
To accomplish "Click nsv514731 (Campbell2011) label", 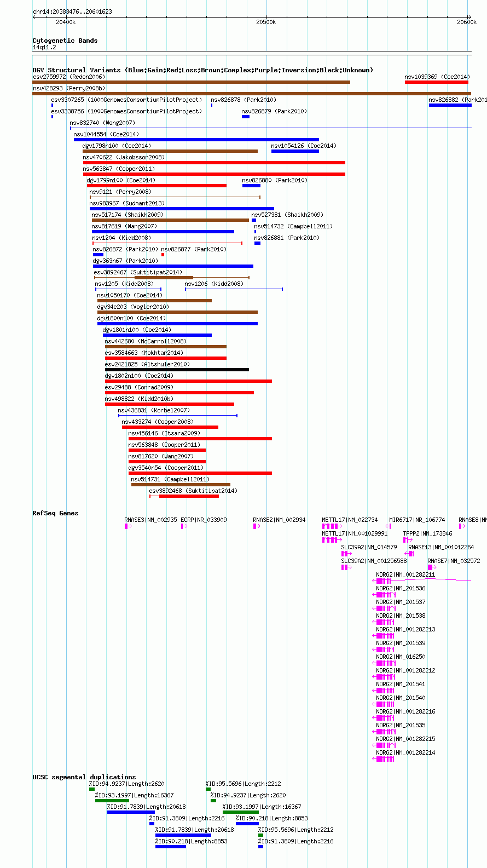I will pyautogui.click(x=170, y=479).
